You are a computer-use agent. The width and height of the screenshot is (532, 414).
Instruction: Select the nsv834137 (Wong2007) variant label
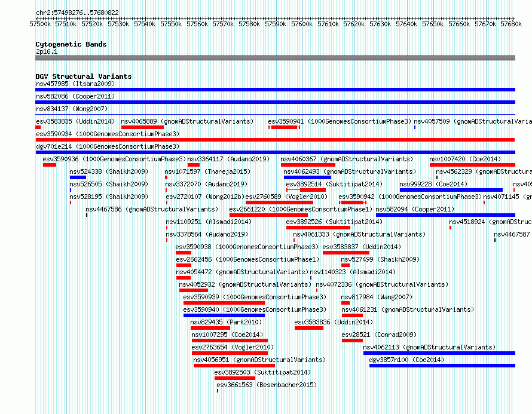click(72, 109)
